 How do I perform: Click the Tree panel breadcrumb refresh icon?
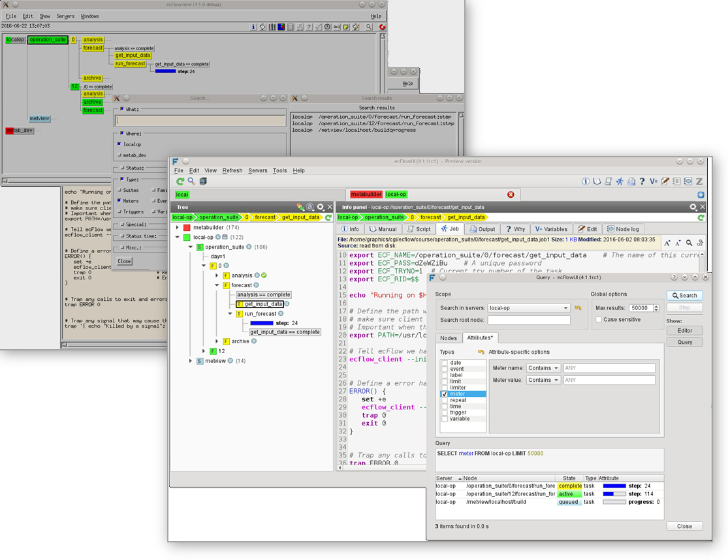[328, 217]
